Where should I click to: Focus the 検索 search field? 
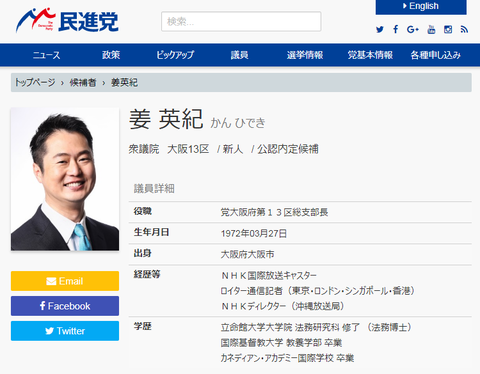pyautogui.click(x=241, y=22)
